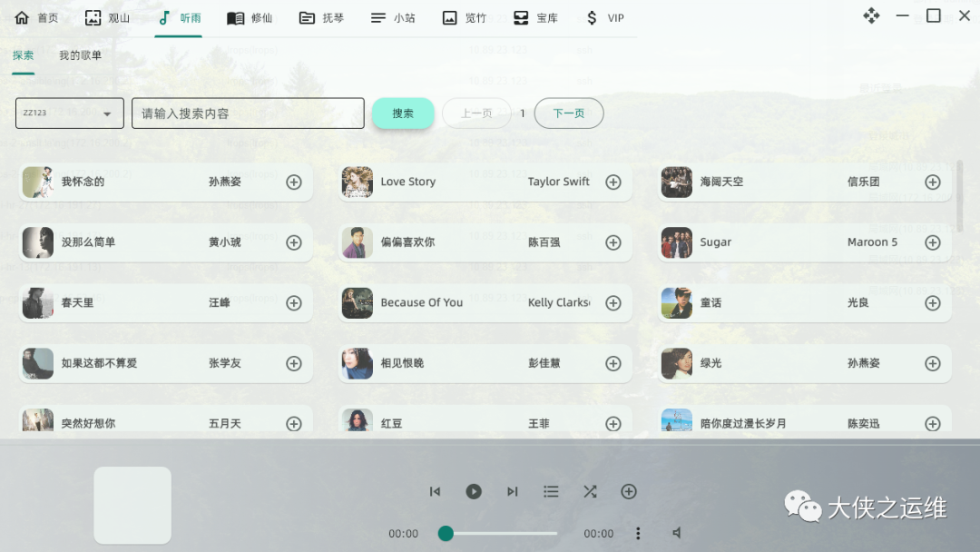The width and height of the screenshot is (980, 552).
Task: Add 相见恨晚 to playlist
Action: (613, 363)
